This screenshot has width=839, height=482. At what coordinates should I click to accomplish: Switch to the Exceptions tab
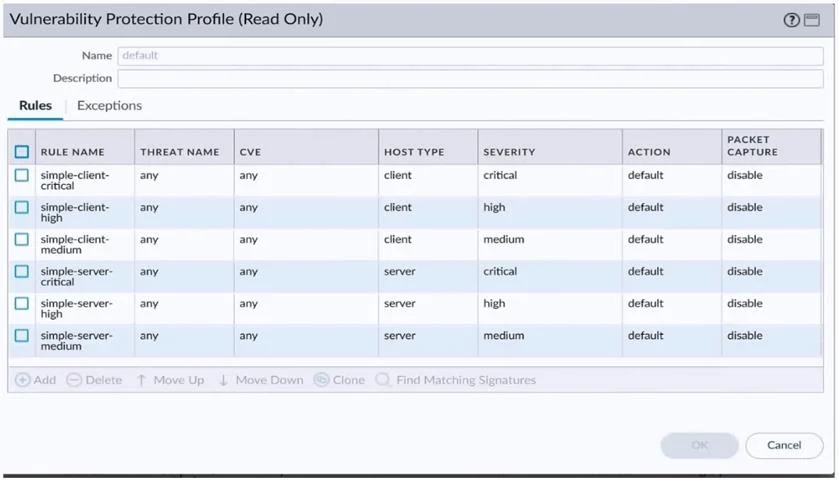click(109, 105)
